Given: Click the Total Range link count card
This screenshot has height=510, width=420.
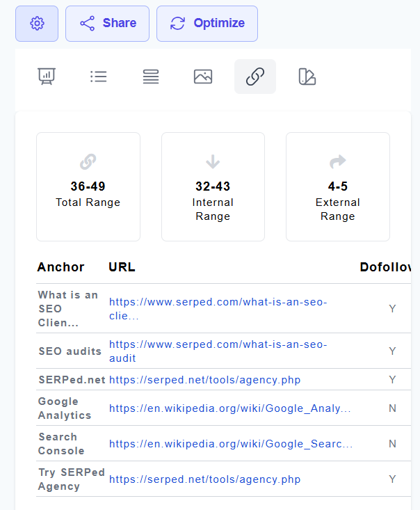Looking at the screenshot, I should [x=88, y=186].
